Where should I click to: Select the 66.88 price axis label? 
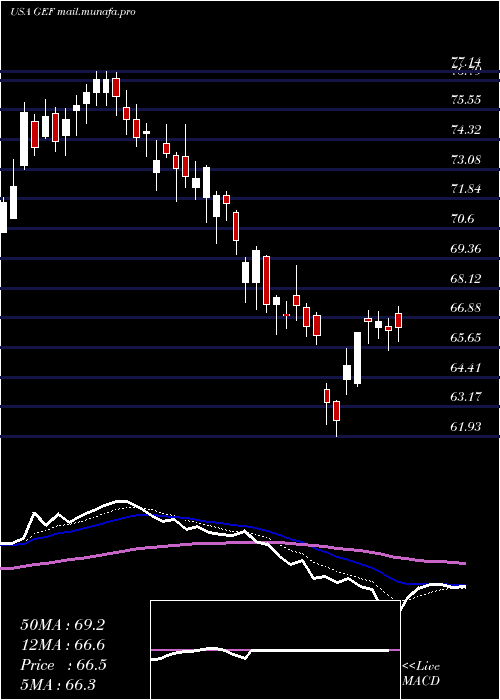466,308
